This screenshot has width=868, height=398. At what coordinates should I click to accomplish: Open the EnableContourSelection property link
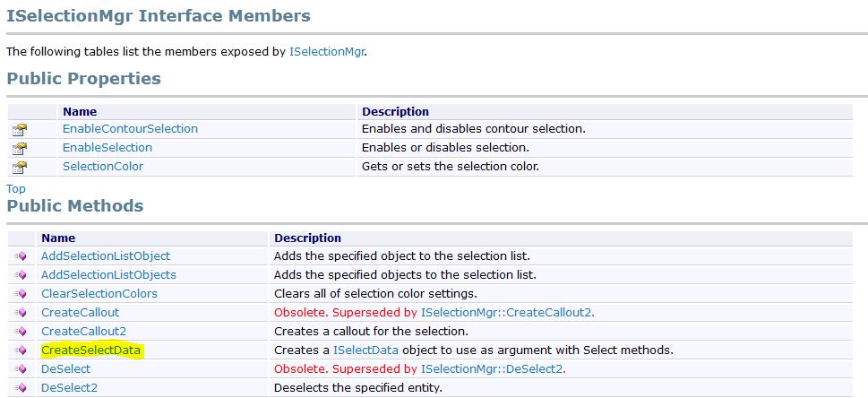coord(130,129)
